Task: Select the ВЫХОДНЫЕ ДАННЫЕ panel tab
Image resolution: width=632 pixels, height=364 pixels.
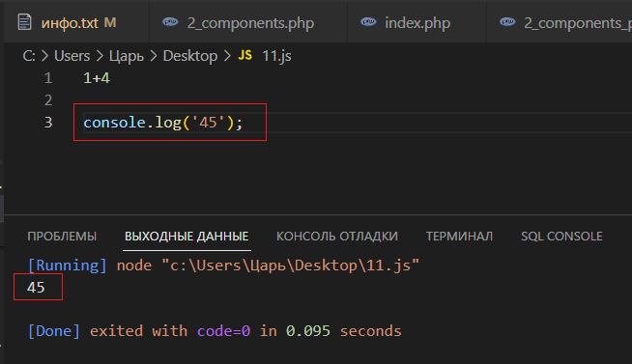Action: point(187,236)
